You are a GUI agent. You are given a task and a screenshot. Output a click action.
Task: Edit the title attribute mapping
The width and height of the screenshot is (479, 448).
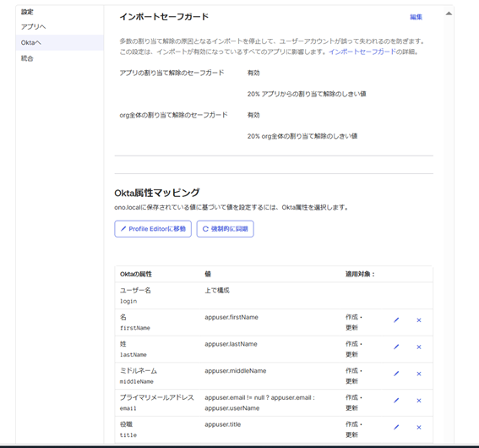coord(396,427)
